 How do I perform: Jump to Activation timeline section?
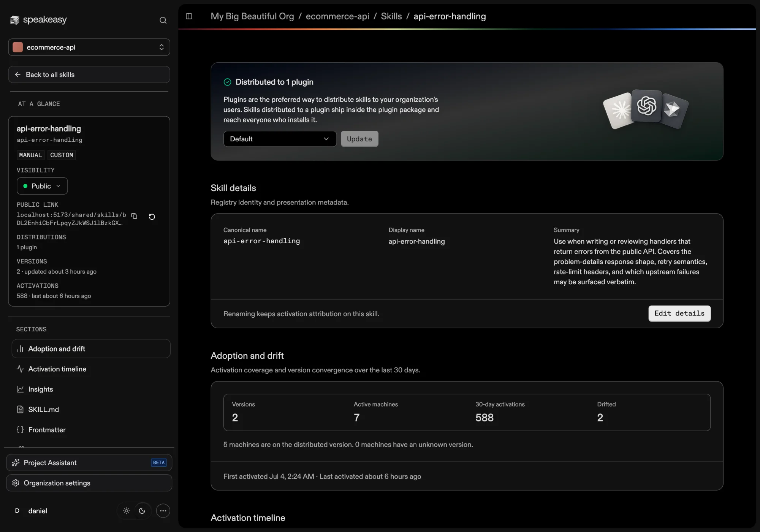(91, 369)
